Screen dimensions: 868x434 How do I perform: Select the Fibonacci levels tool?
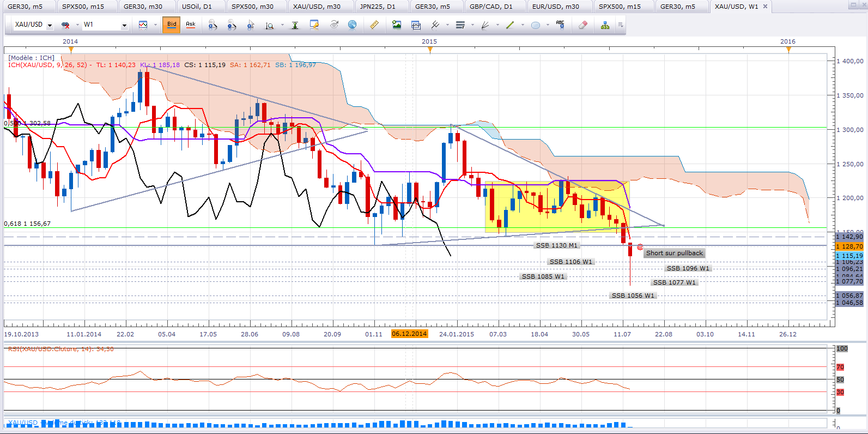[x=460, y=25]
